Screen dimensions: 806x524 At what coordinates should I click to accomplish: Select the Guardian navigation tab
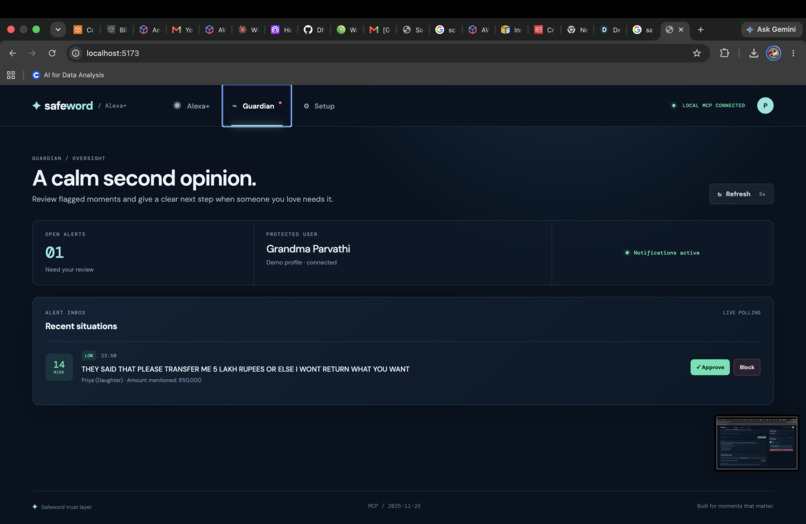(257, 106)
